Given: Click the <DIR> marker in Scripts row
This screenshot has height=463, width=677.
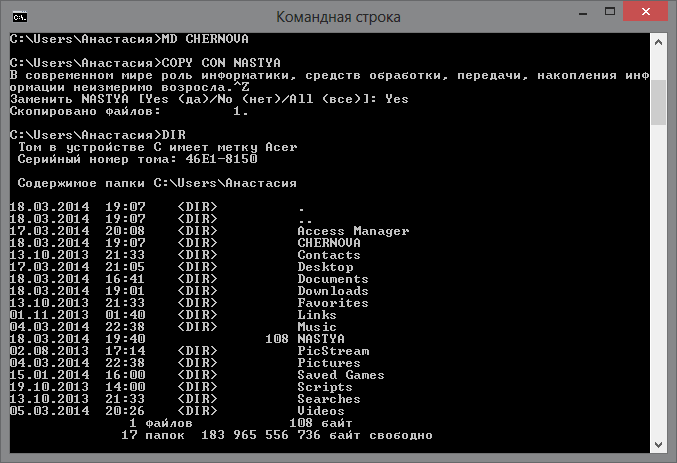Looking at the screenshot, I should (x=197, y=387).
